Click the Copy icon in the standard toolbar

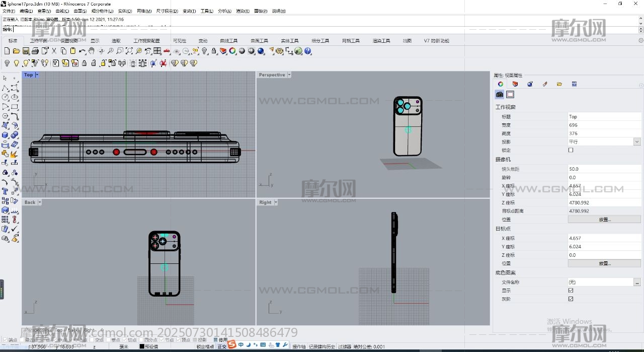[x=63, y=51]
